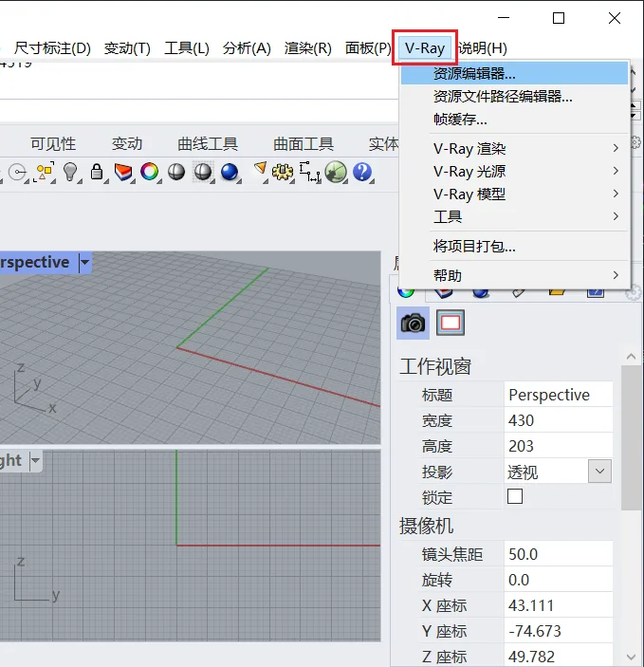Open the 渲染(R) menu
The height and width of the screenshot is (667, 644).
[307, 48]
